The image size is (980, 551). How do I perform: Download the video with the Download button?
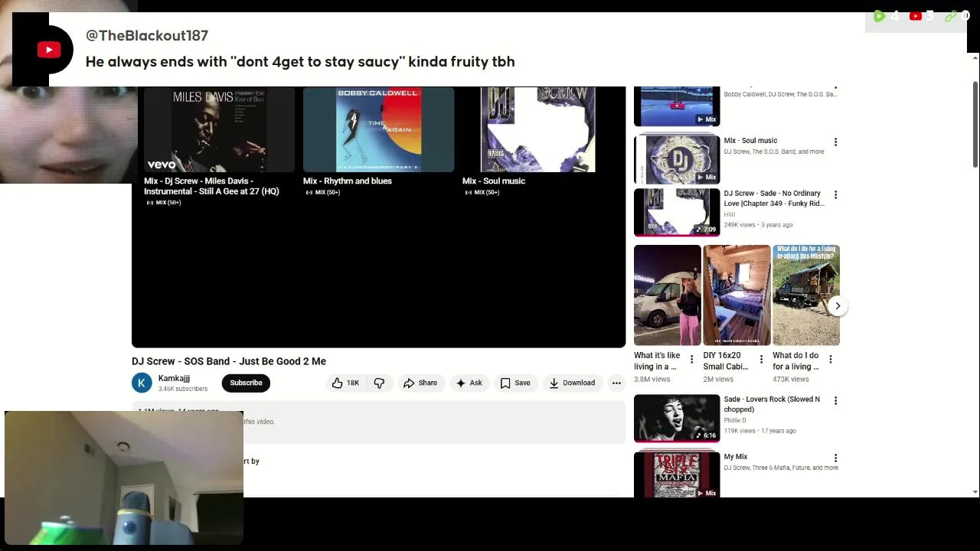click(x=572, y=383)
